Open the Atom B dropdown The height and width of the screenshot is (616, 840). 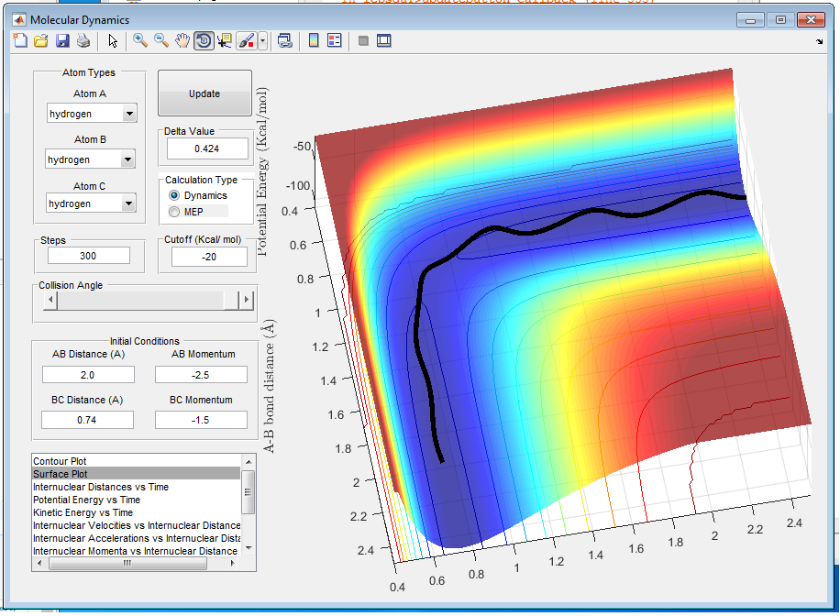pos(128,159)
